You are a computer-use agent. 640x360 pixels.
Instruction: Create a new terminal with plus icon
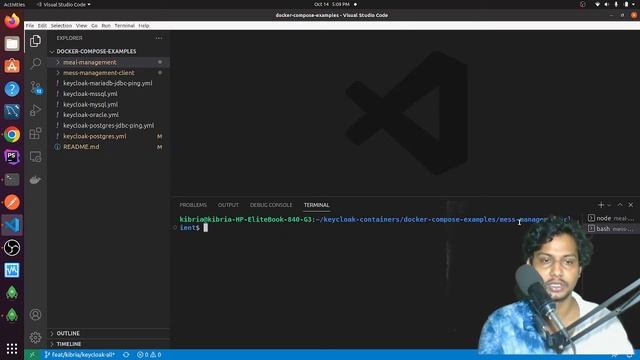(601, 205)
